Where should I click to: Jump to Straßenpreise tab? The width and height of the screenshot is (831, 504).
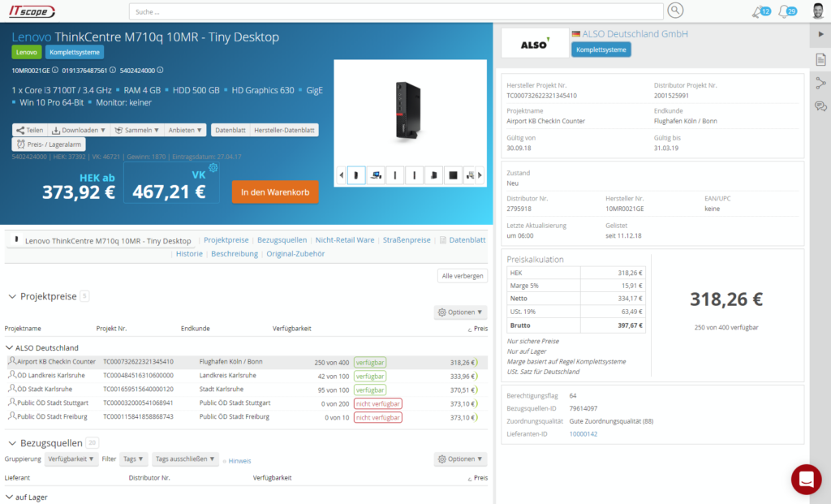tap(407, 240)
